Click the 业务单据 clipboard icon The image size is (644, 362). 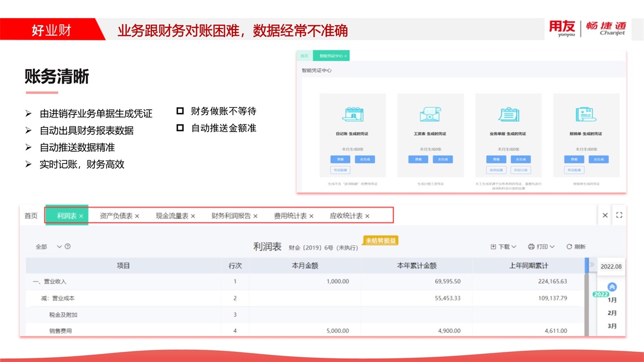click(x=508, y=114)
